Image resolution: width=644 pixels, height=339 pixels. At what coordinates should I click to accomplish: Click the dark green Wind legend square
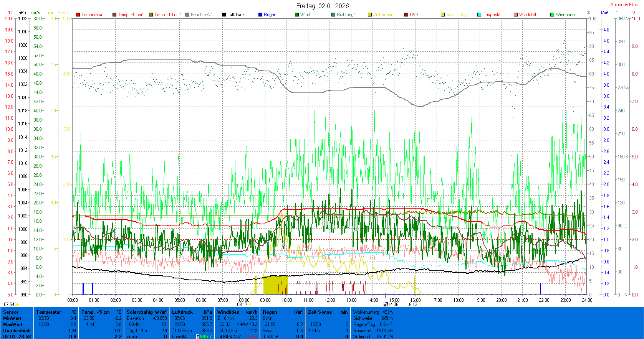[x=297, y=15]
